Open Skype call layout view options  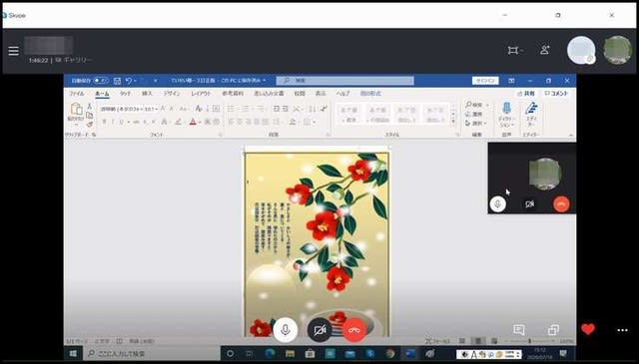coord(515,50)
